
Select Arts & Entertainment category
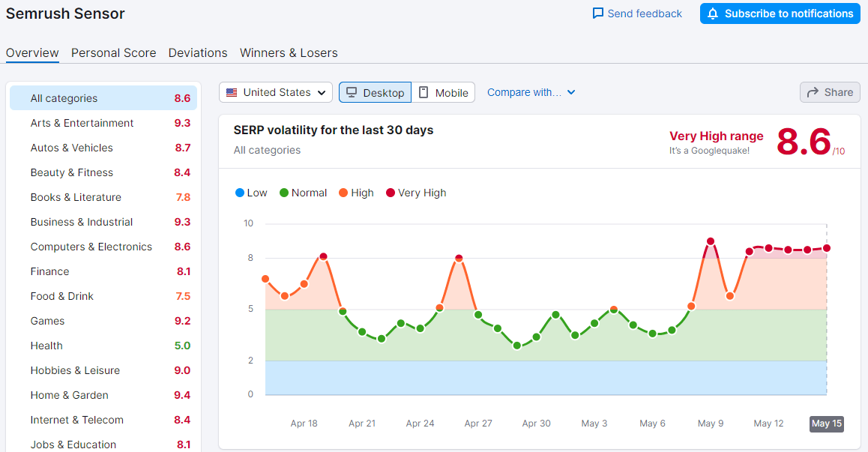(103, 123)
